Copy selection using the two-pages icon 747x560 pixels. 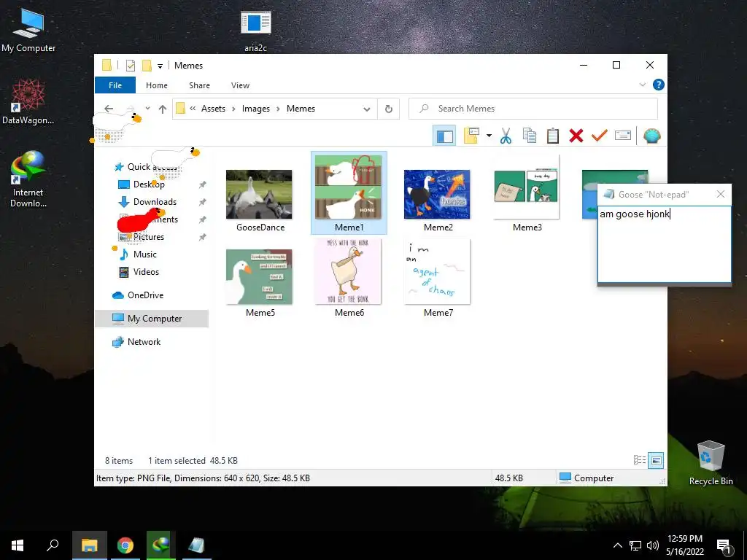coord(530,136)
